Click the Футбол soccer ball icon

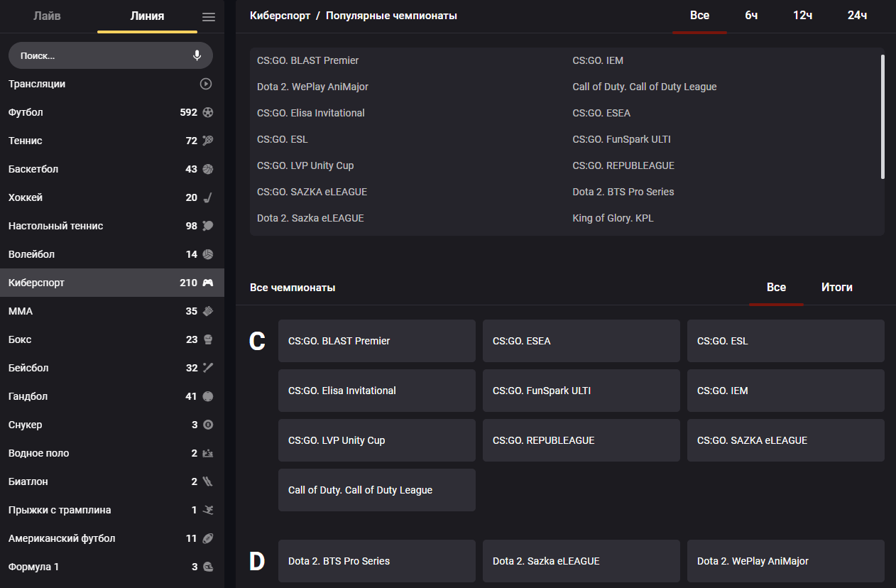(208, 112)
